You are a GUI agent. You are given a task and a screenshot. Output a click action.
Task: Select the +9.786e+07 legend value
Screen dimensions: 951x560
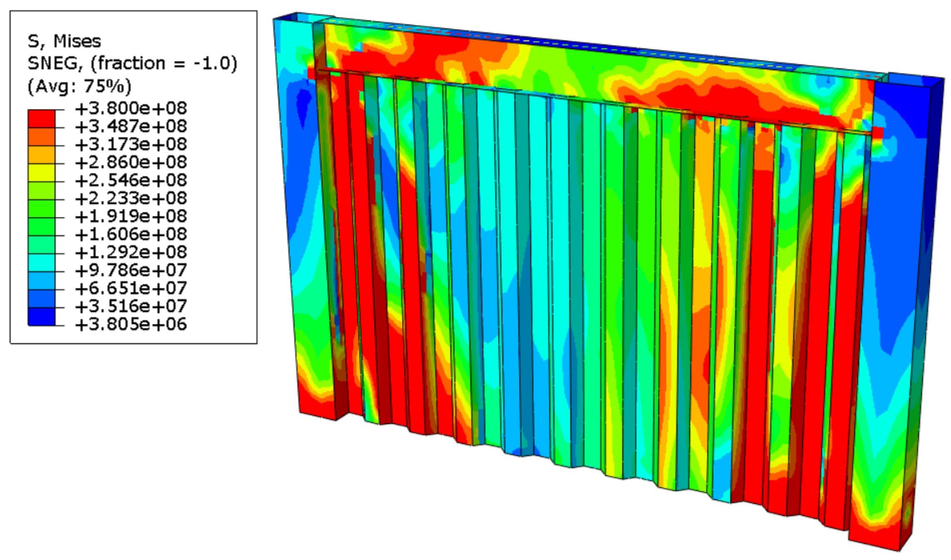(131, 270)
